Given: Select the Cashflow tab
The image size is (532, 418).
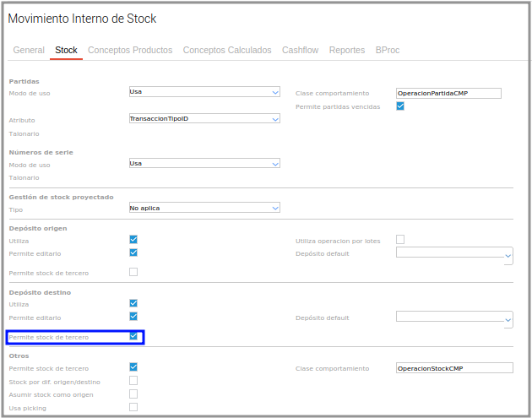Looking at the screenshot, I should click(300, 51).
